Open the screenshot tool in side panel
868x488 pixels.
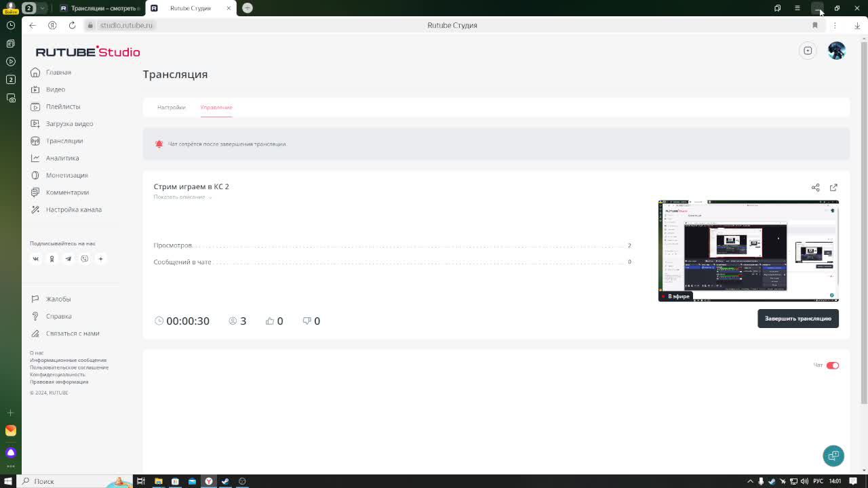point(11,98)
